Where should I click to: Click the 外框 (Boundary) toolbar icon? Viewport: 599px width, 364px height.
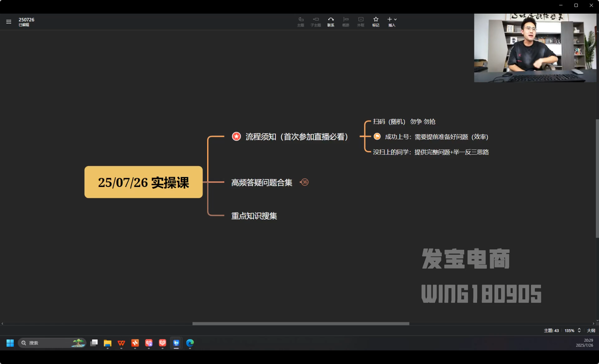361,22
